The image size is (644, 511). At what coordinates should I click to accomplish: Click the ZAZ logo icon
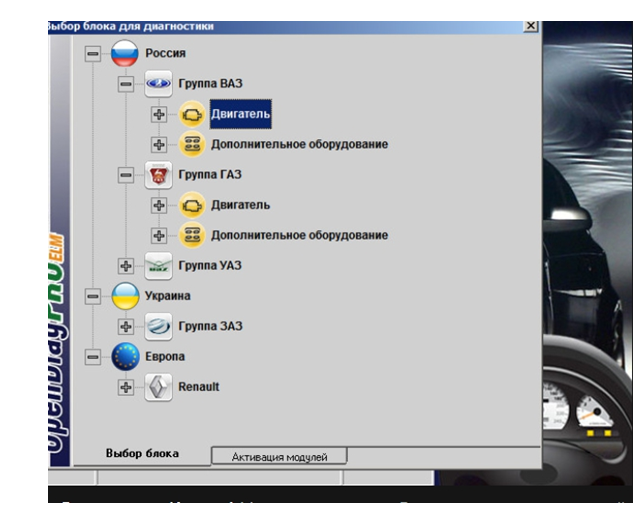coord(159,327)
